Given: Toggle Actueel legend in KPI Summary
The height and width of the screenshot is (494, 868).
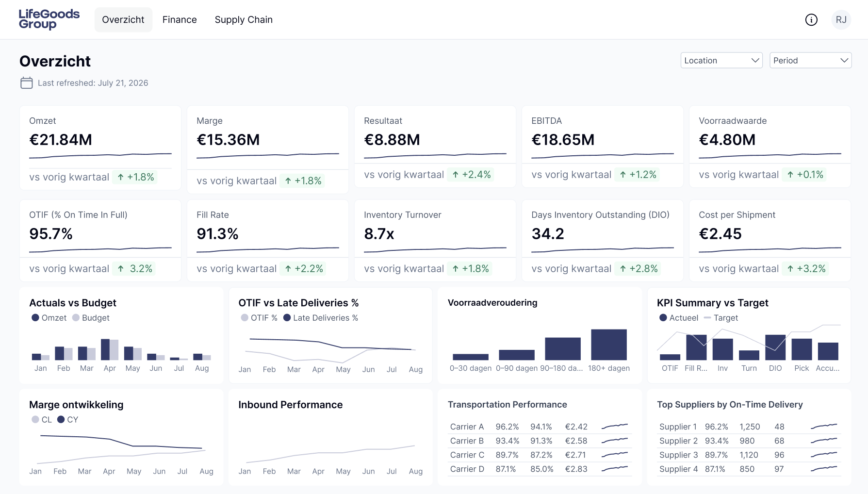Looking at the screenshot, I should (679, 318).
